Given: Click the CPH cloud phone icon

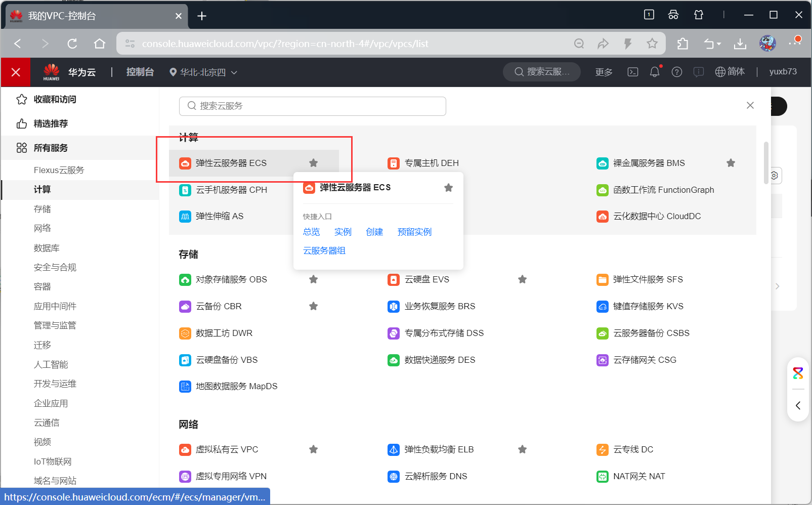Looking at the screenshot, I should [x=185, y=190].
